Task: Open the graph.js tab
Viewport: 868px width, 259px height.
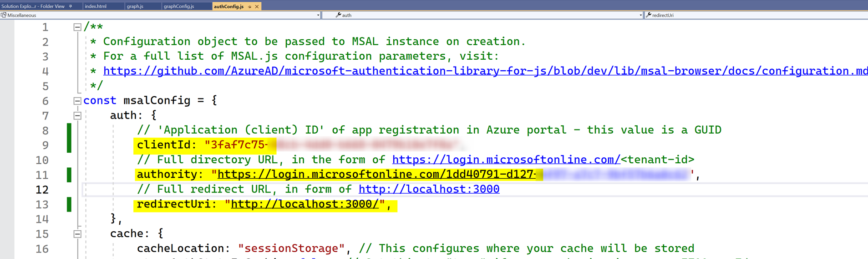Action: tap(135, 6)
